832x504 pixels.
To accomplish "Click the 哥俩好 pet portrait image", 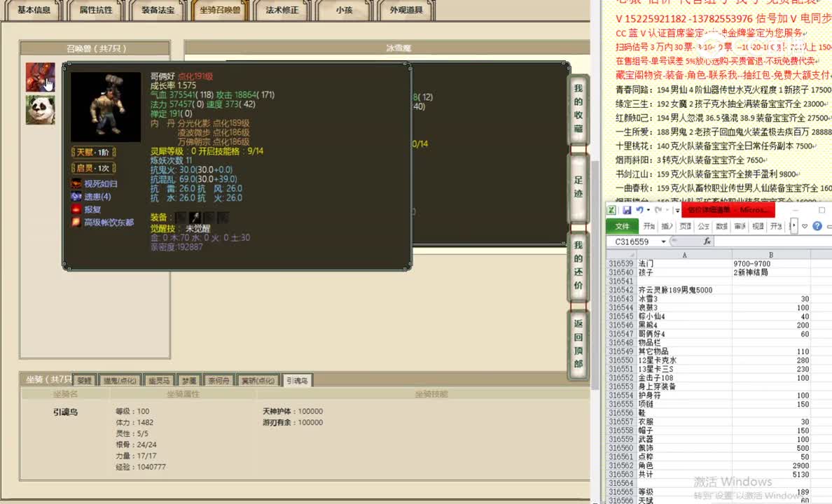I will coord(106,107).
